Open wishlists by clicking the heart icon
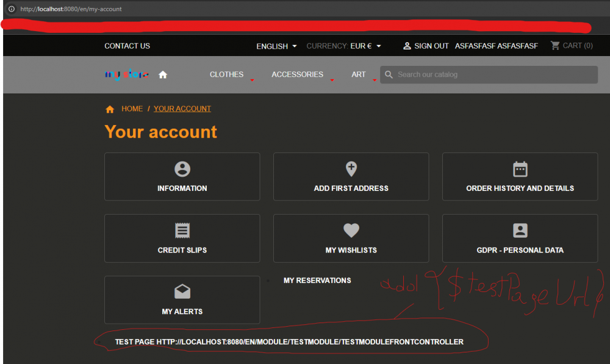This screenshot has width=610, height=364. pos(351,230)
